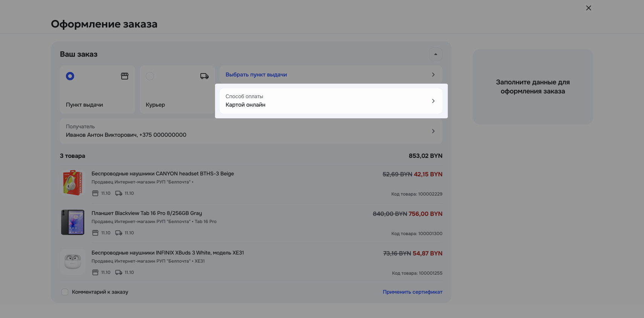Open CANYON headset BTHS-3 Beige product title
The height and width of the screenshot is (318, 644).
click(163, 174)
